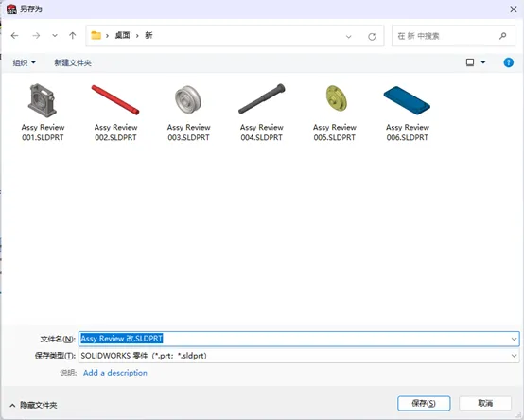
Task: Change the view layout icon
Action: 470,62
